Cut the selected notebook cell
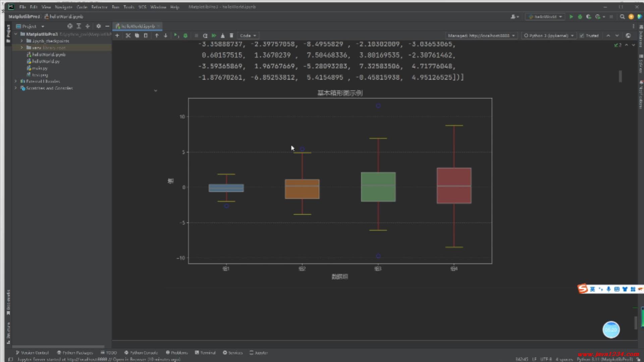The image size is (644, 362). (x=128, y=36)
